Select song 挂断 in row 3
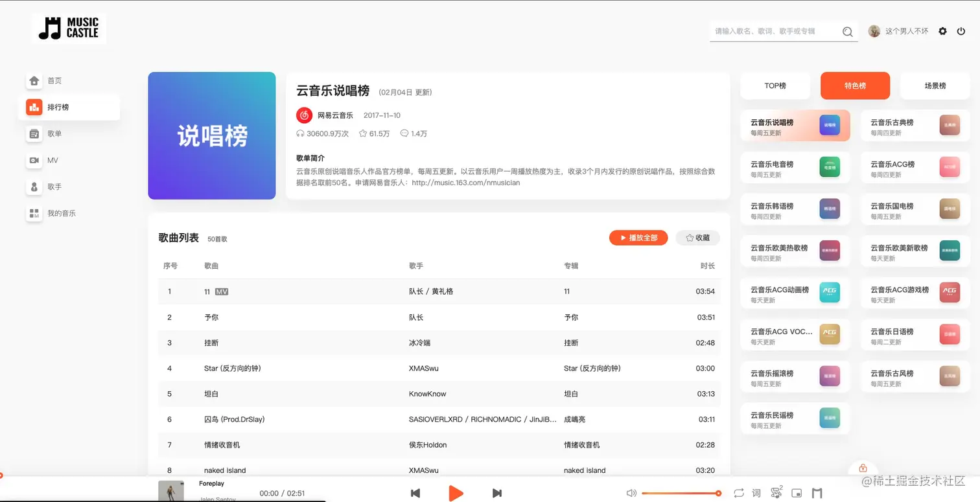980x502 pixels. tap(211, 343)
